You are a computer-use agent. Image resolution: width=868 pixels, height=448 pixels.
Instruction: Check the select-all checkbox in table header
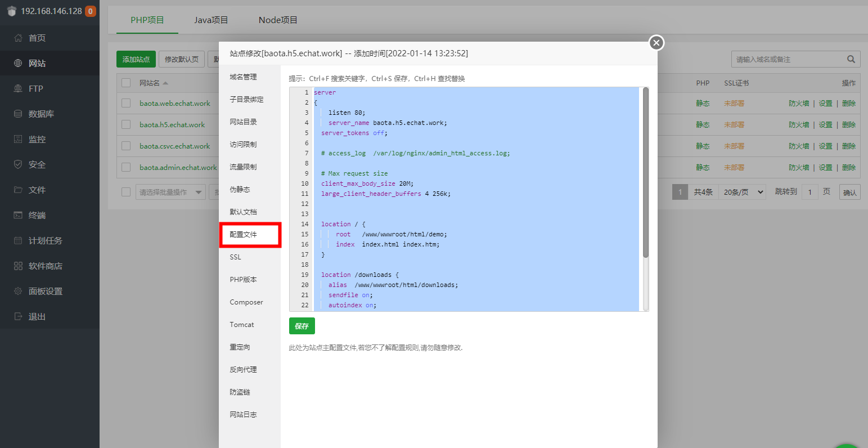tap(126, 83)
